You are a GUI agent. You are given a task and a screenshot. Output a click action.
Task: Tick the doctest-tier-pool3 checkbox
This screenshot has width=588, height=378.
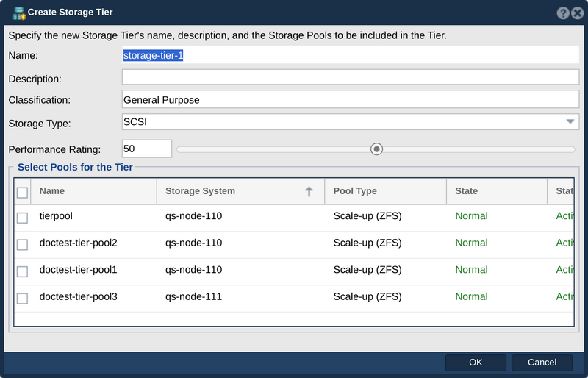(23, 299)
